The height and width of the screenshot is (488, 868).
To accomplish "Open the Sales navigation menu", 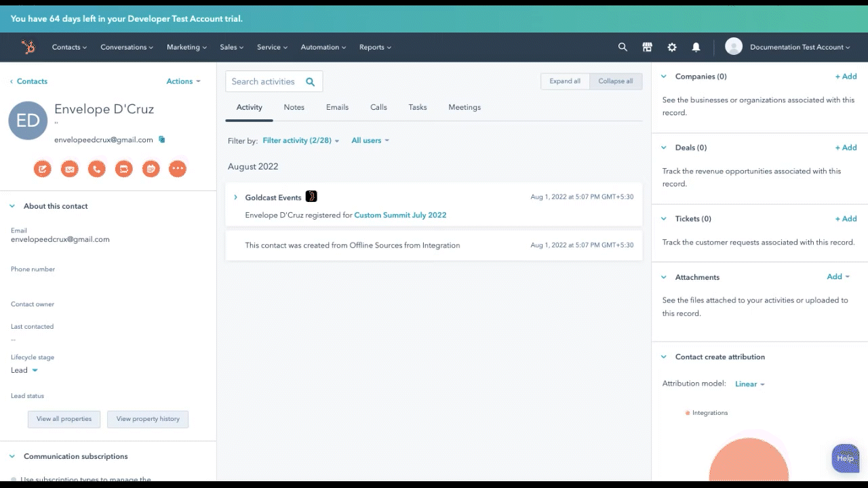I will [232, 47].
